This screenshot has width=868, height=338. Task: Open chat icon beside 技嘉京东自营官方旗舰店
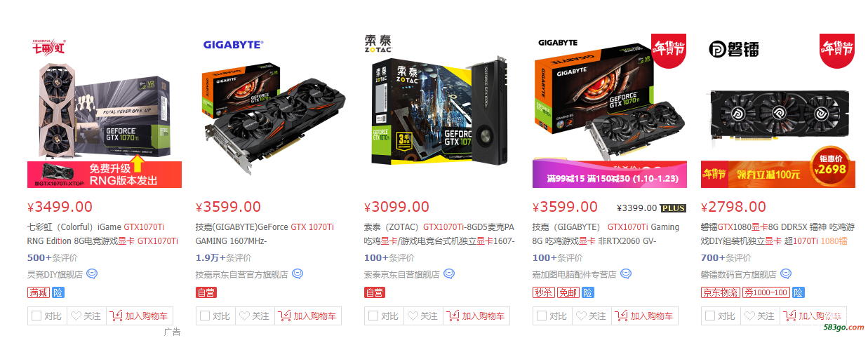(298, 274)
